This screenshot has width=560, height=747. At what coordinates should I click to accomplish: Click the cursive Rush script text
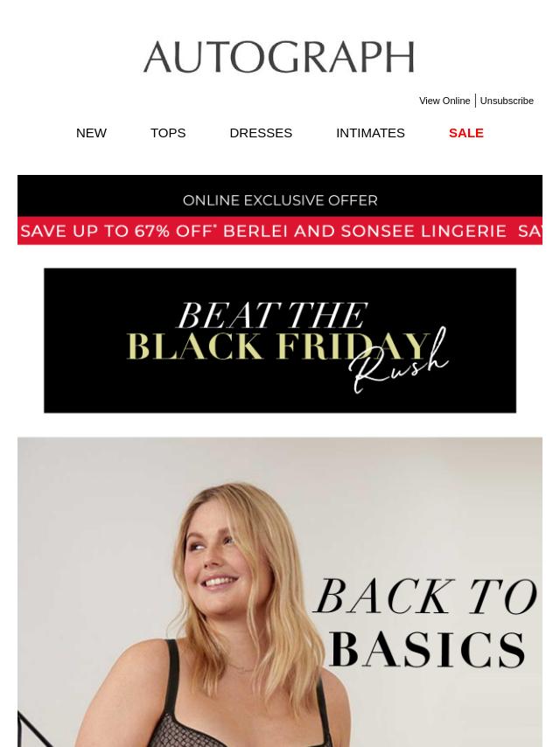click(x=398, y=362)
